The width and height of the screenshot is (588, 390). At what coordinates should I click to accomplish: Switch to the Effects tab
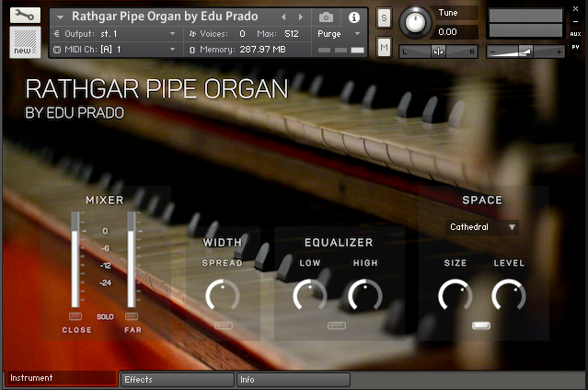tap(177, 379)
